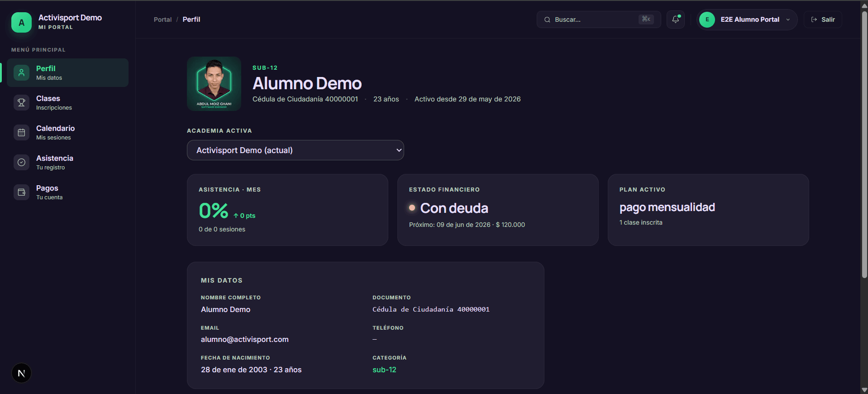The image size is (868, 394).
Task: Click the student profile photo
Action: 214,84
